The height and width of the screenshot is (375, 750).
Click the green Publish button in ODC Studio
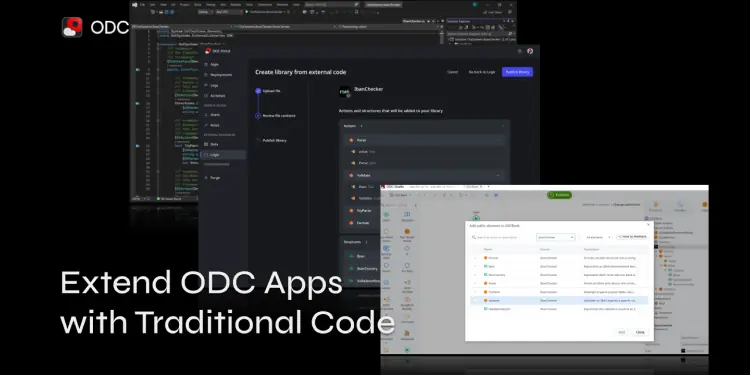pos(559,195)
